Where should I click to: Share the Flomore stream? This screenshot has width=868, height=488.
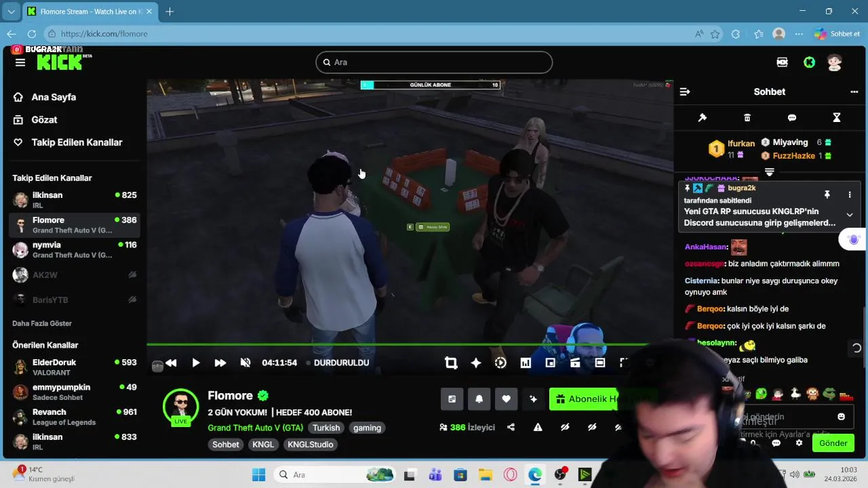point(511,427)
